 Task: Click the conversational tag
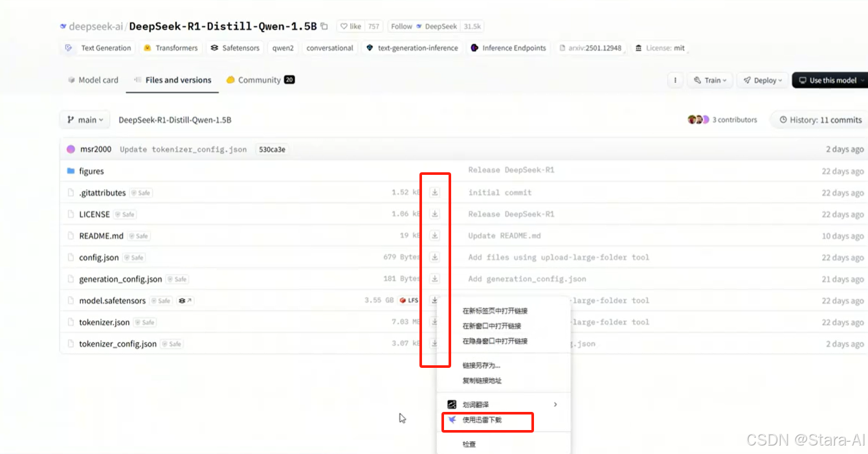coord(330,48)
